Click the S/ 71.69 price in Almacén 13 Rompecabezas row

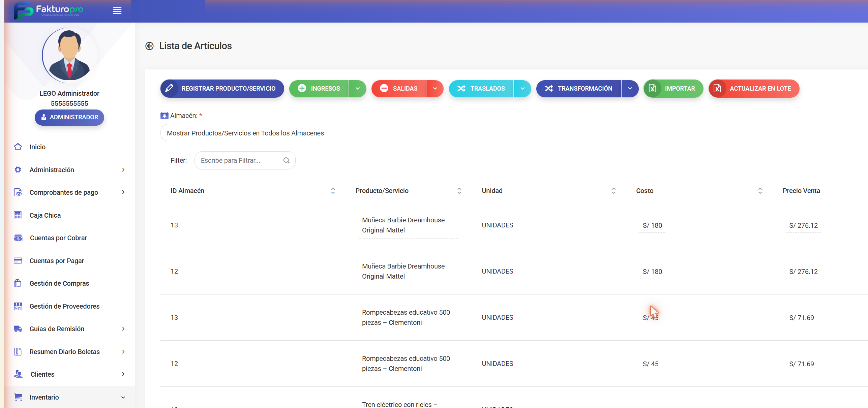point(801,318)
